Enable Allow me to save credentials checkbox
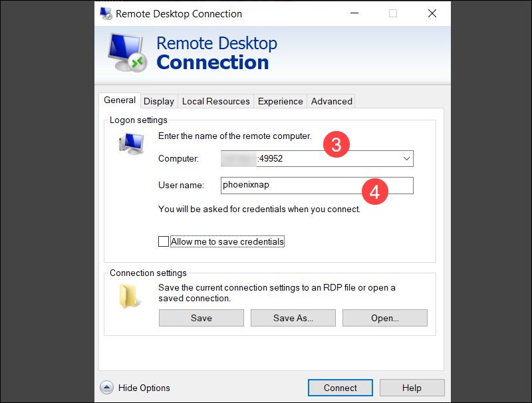 164,241
